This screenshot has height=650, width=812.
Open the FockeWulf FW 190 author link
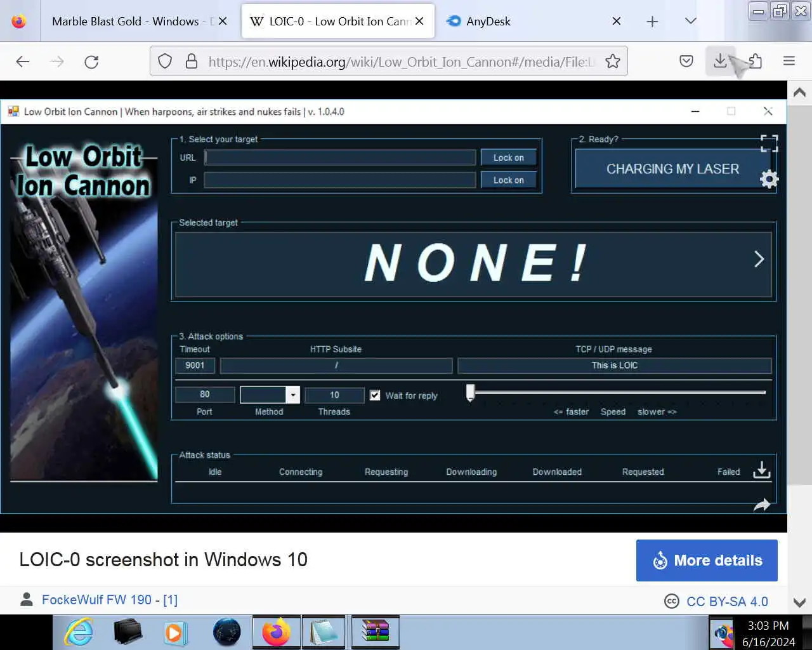[x=96, y=600]
